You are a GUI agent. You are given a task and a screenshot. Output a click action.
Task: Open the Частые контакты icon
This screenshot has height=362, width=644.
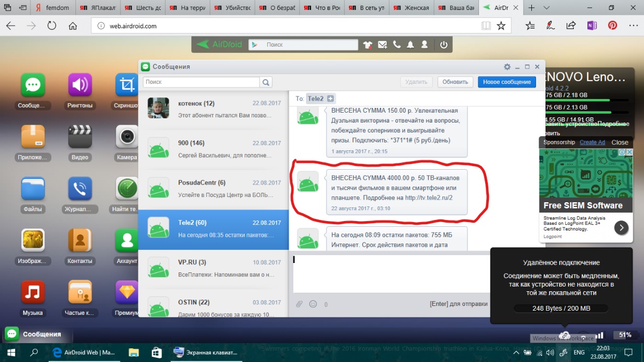[x=80, y=292]
